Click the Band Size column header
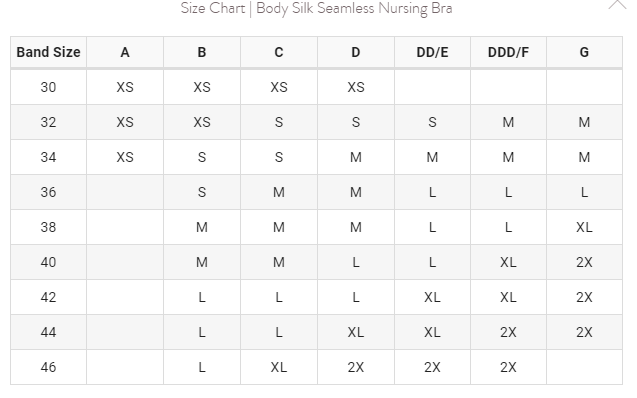This screenshot has height=398, width=637. (48, 52)
